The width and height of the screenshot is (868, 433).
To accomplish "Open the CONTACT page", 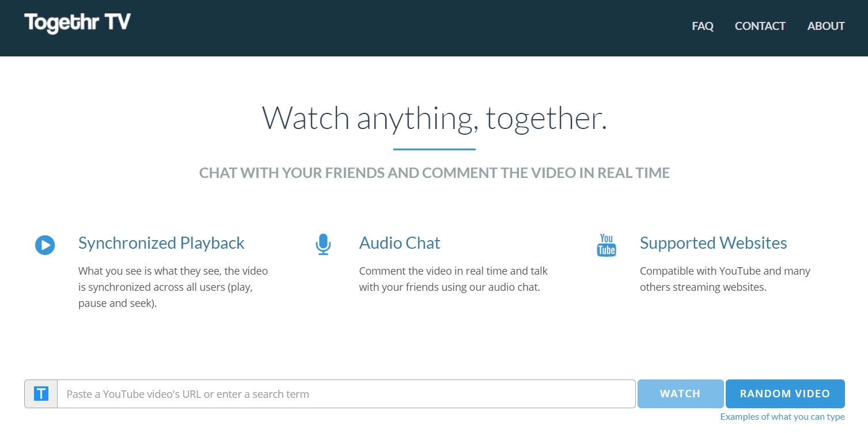I will 760,26.
